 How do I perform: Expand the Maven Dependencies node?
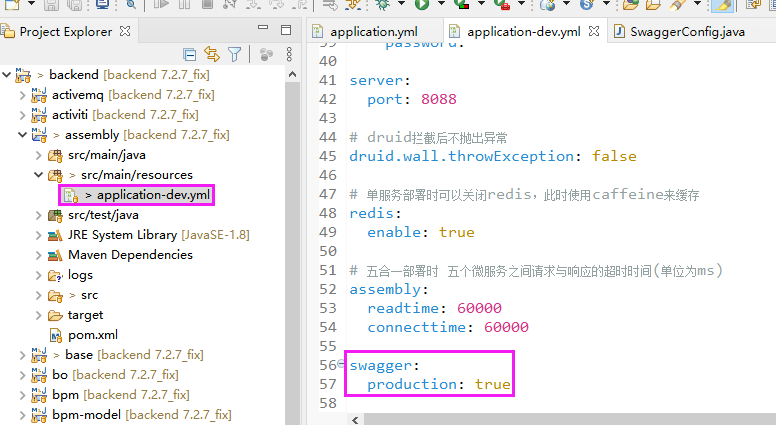point(38,255)
